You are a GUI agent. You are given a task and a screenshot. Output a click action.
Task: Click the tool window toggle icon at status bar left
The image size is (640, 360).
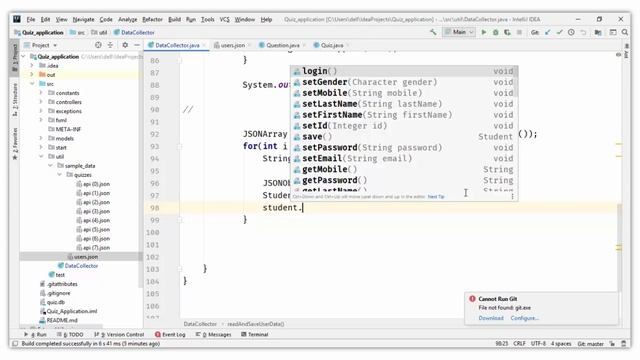coord(15,344)
